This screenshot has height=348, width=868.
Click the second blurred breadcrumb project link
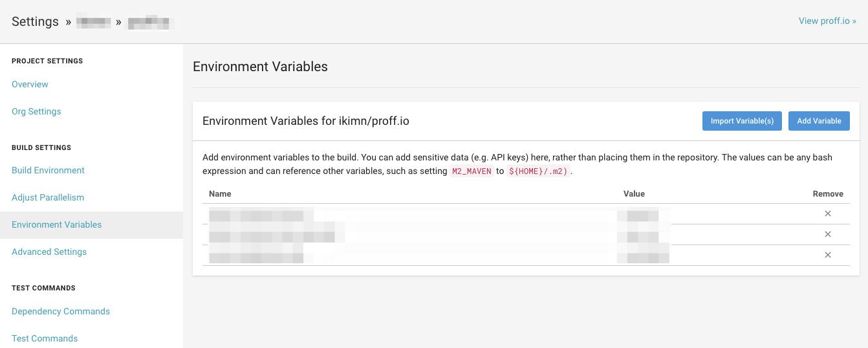151,23
